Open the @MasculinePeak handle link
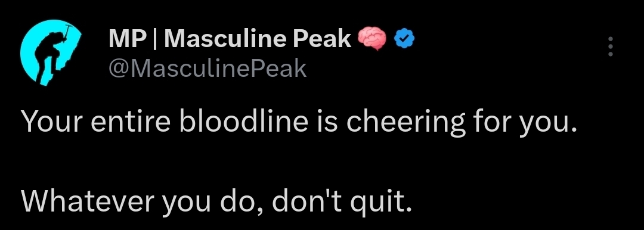This screenshot has height=230, width=644. (x=208, y=69)
